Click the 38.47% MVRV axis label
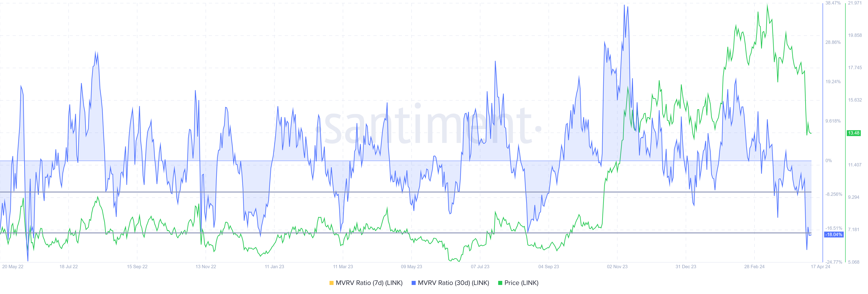868x294 pixels. [x=833, y=3]
